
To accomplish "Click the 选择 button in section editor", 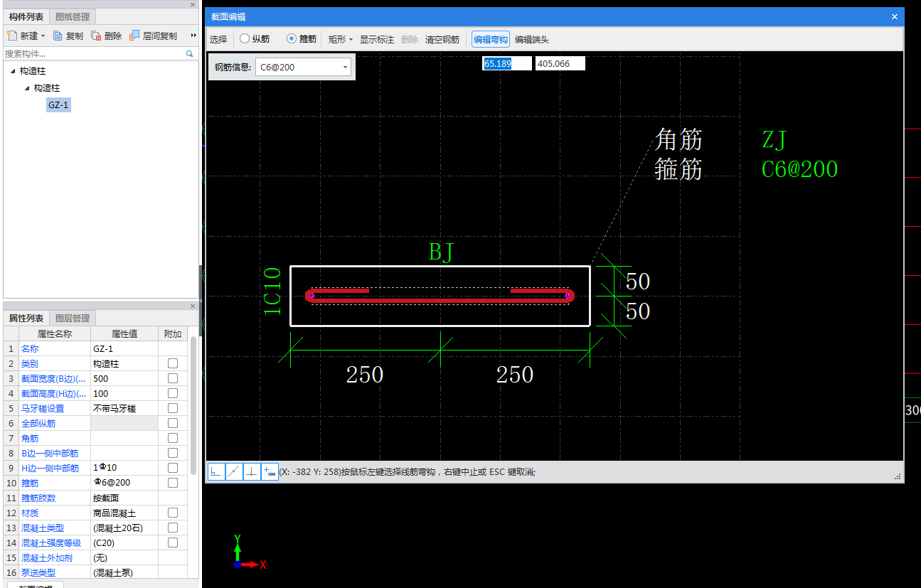I will click(x=218, y=40).
